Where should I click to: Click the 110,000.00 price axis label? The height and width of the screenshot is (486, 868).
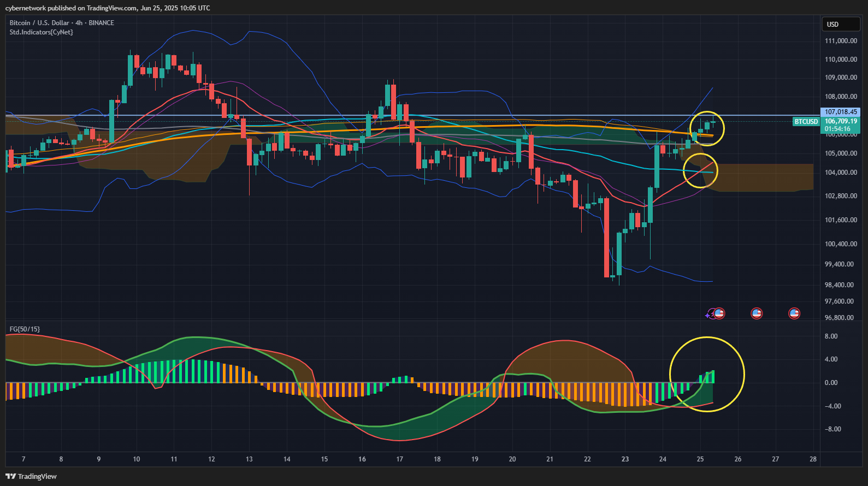841,60
